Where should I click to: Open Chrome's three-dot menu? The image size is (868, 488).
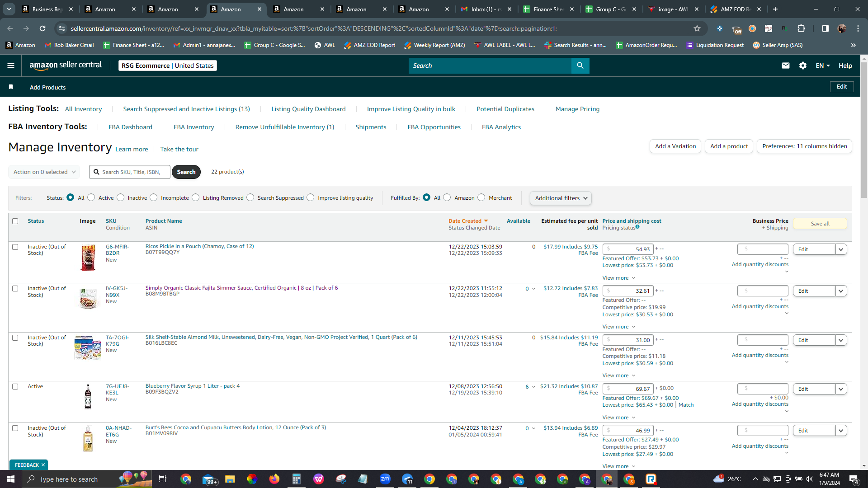(858, 28)
